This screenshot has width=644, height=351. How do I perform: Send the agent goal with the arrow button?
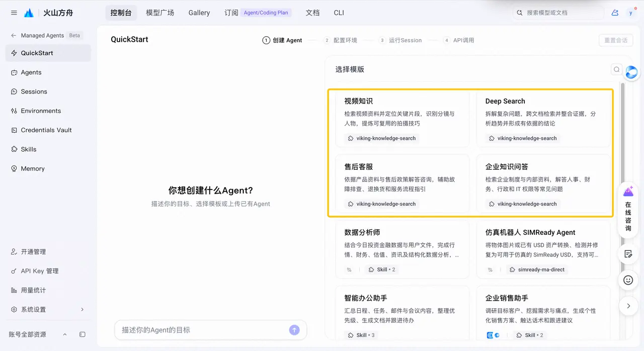coord(294,330)
